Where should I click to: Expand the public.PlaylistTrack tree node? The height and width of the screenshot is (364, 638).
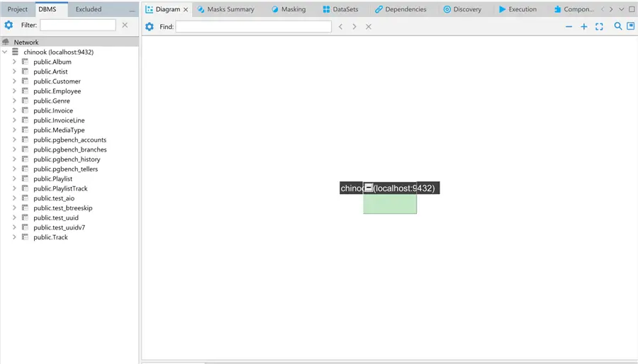coord(14,188)
